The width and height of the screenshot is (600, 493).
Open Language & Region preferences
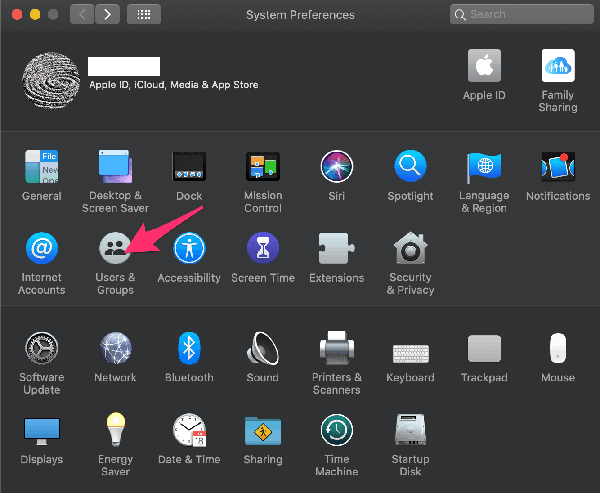click(x=484, y=168)
